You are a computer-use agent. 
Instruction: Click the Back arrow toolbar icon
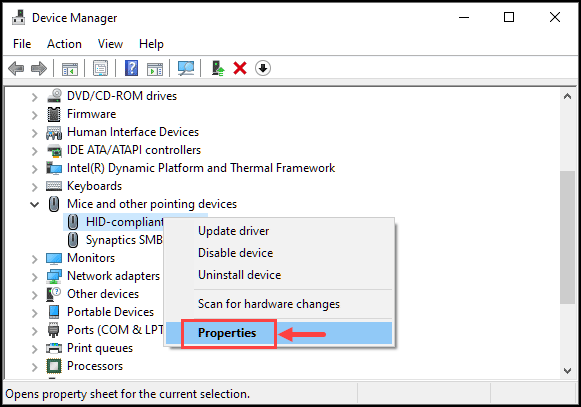point(16,69)
